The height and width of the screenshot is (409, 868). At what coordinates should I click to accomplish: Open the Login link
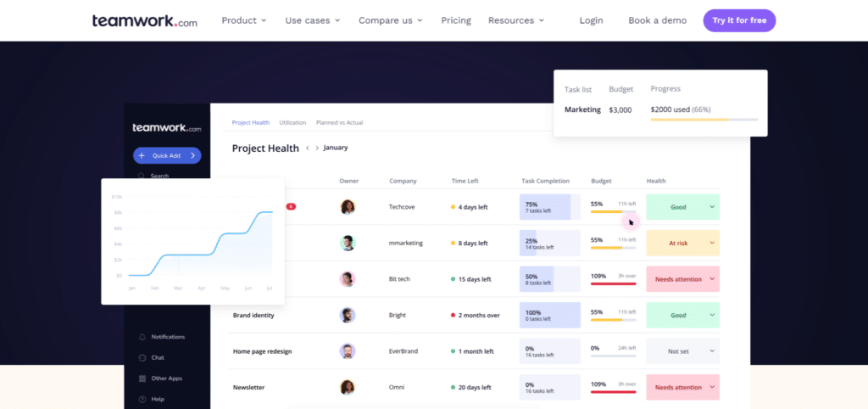click(x=591, y=20)
